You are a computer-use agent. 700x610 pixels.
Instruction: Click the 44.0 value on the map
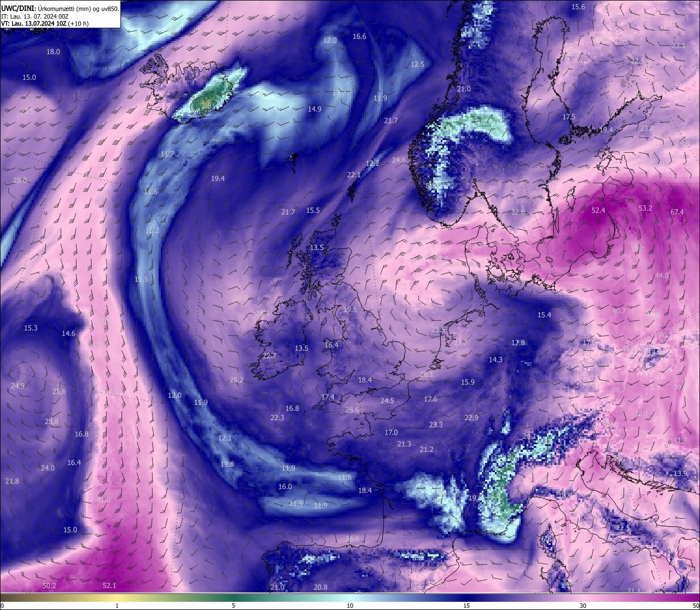[662, 275]
